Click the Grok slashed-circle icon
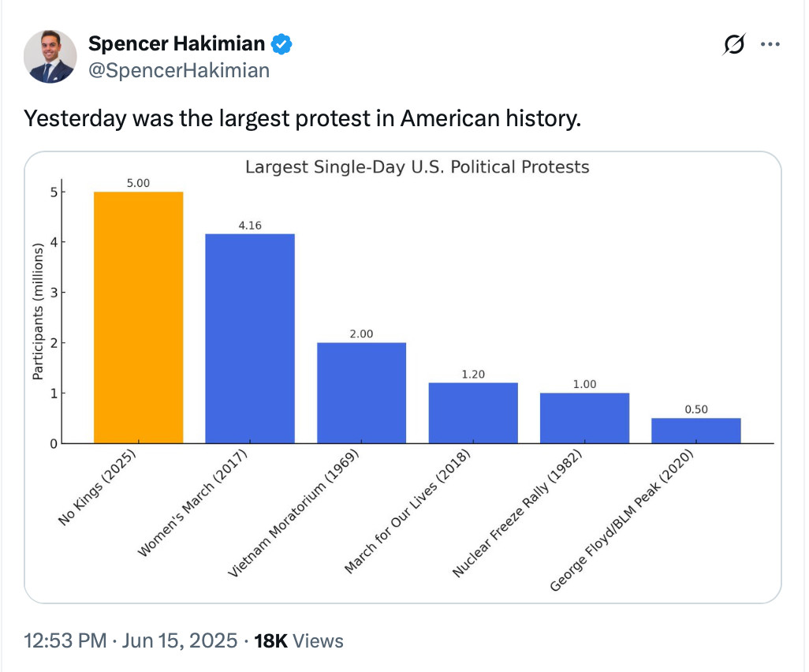Viewport: 809px width, 672px height. [x=733, y=44]
